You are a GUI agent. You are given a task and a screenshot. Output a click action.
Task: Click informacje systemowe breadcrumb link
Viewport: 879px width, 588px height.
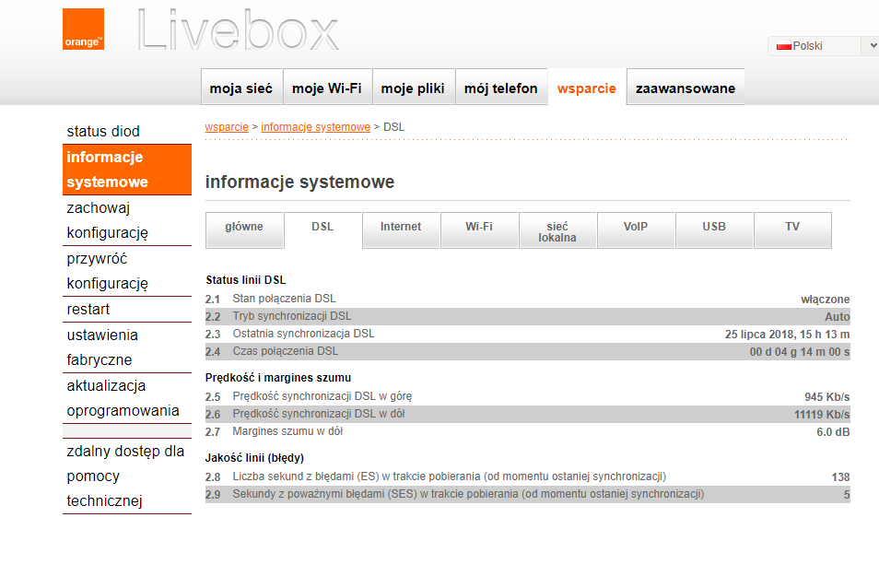click(315, 127)
